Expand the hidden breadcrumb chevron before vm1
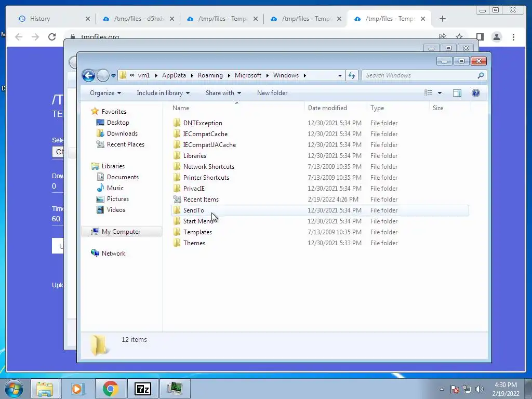The height and width of the screenshot is (399, 532). point(131,75)
